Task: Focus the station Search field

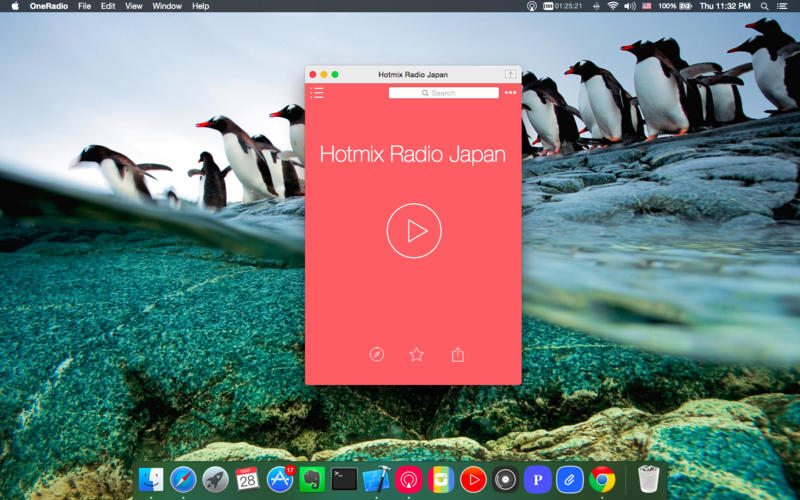Action: 443,93
